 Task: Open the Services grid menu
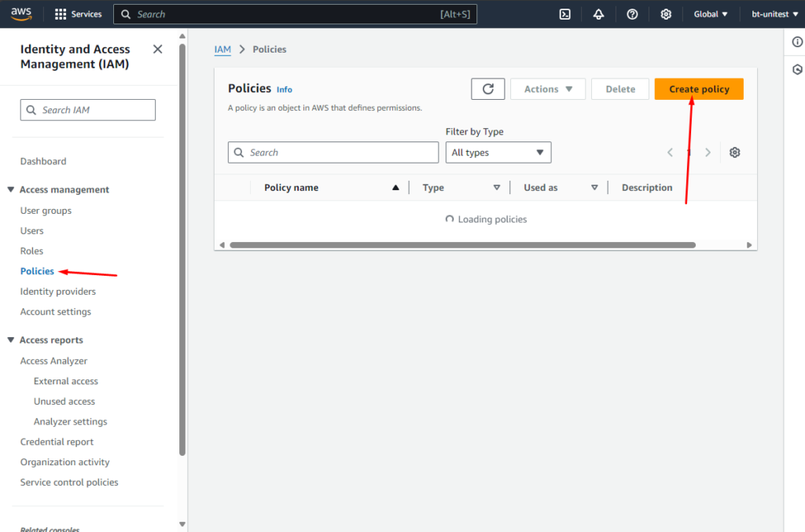tap(78, 14)
